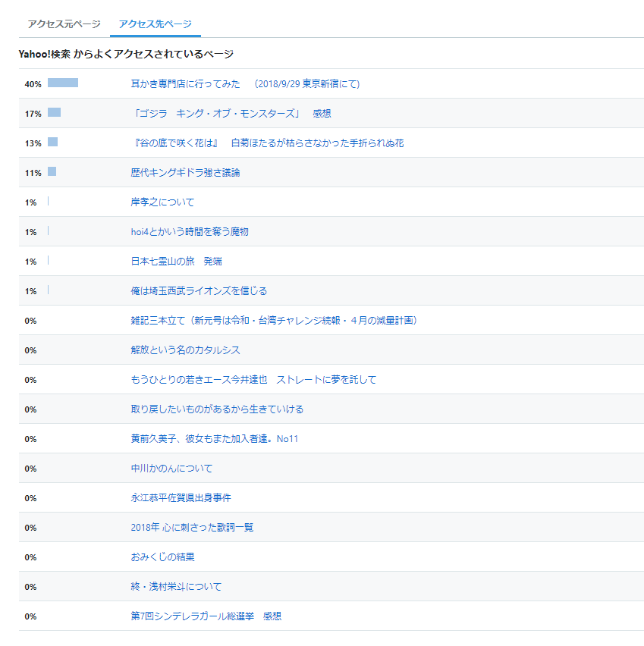Image resolution: width=644 pixels, height=646 pixels.
Task: Open hoi4とかいう時間を奪う魔物 link
Action: click(190, 232)
